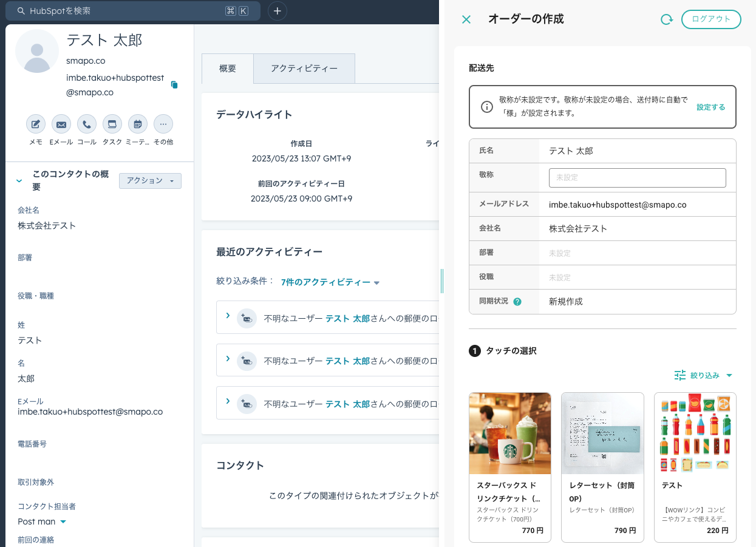The width and height of the screenshot is (756, 547).
Task: Open テスト 太郎 link in second activity
Action: (x=347, y=361)
